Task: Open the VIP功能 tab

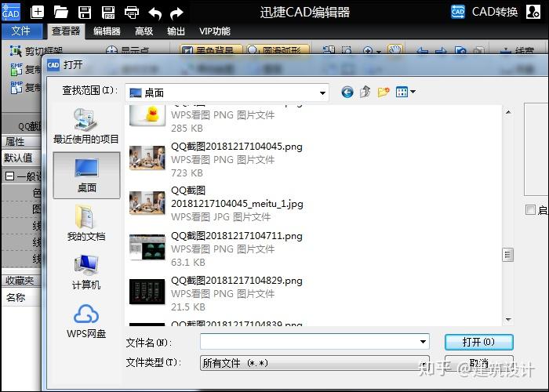Action: [x=215, y=31]
